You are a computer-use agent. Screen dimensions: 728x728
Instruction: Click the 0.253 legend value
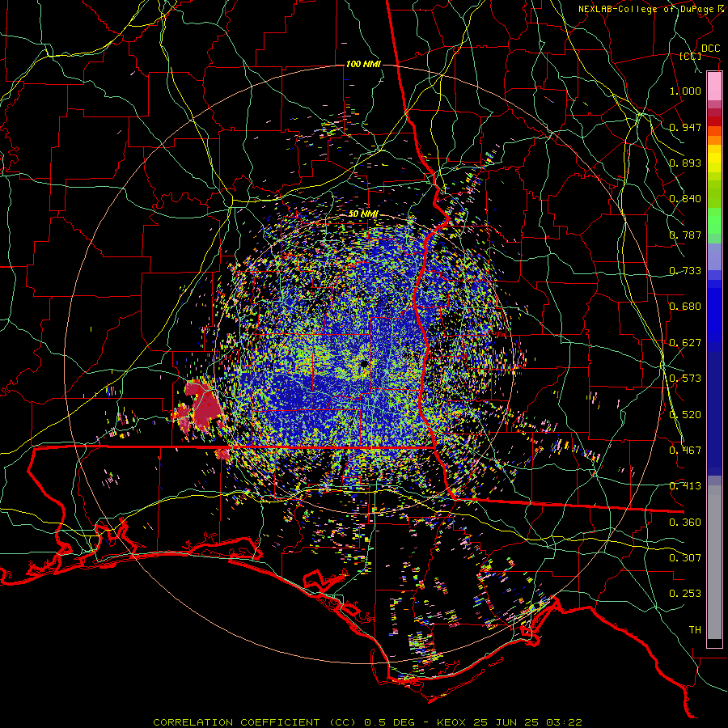point(685,594)
